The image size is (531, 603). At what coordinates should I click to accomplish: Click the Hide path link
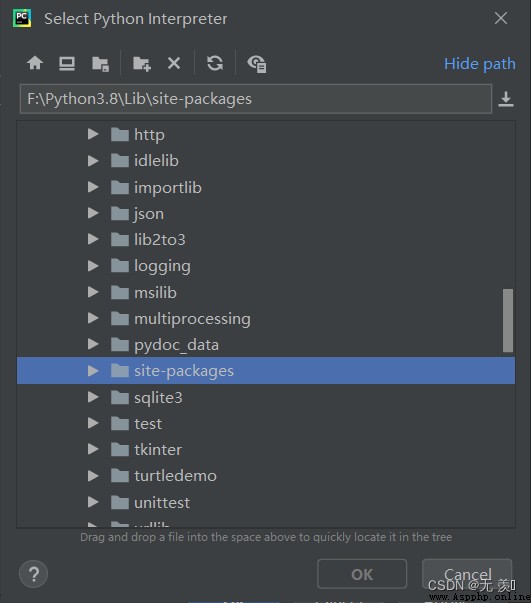point(479,64)
